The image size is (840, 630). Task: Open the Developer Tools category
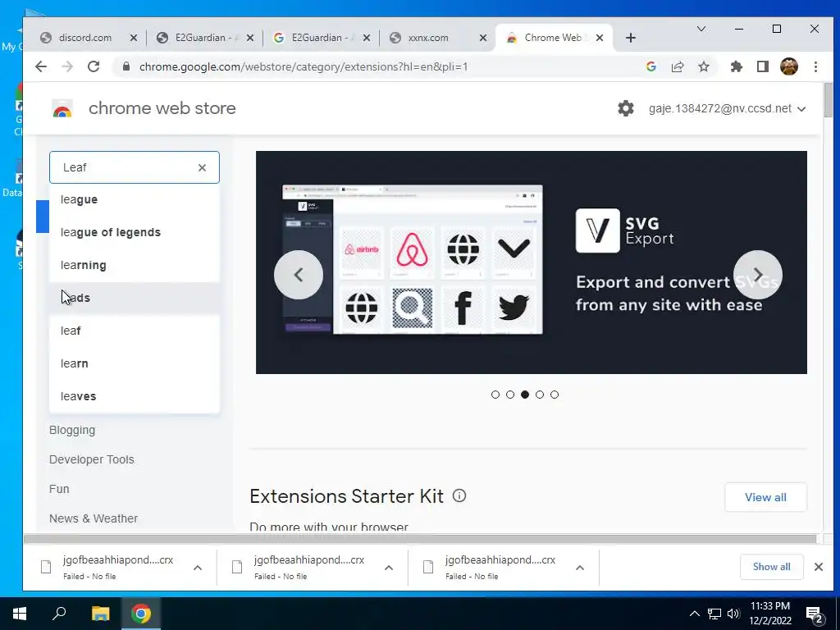[92, 459]
